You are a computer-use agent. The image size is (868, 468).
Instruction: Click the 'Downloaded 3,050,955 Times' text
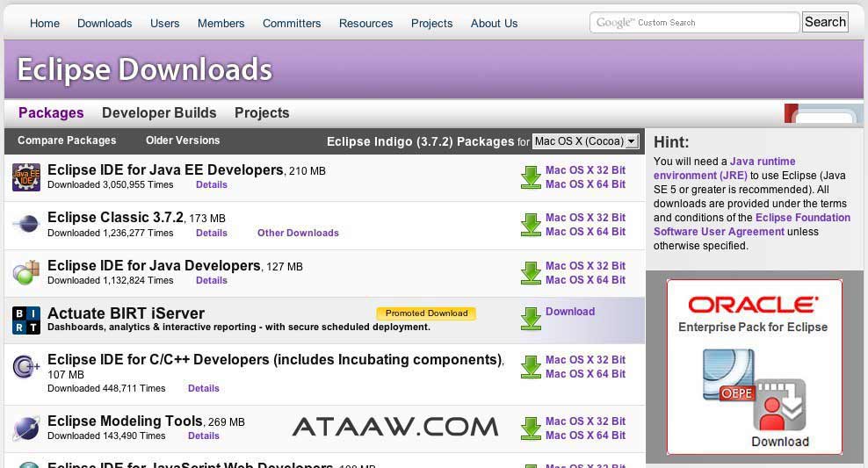click(x=110, y=184)
